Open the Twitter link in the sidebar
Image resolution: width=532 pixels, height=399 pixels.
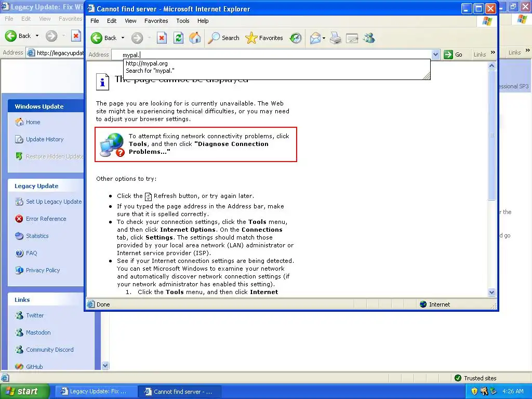[x=35, y=315]
